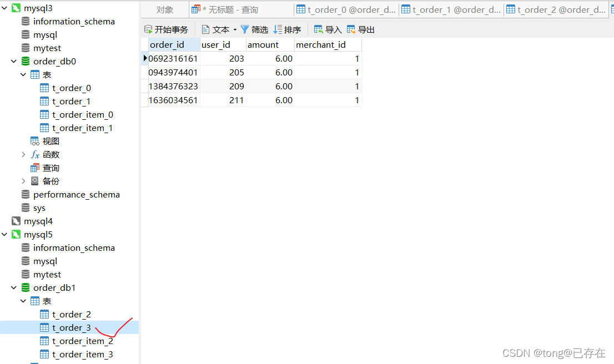Select mytest database under mysql5
Image resolution: width=614 pixels, height=364 pixels.
click(47, 274)
